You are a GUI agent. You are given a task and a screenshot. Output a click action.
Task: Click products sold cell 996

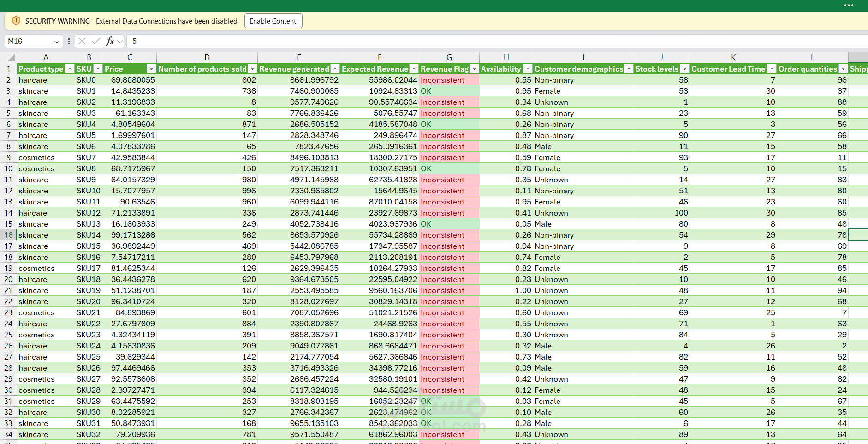[x=207, y=191]
